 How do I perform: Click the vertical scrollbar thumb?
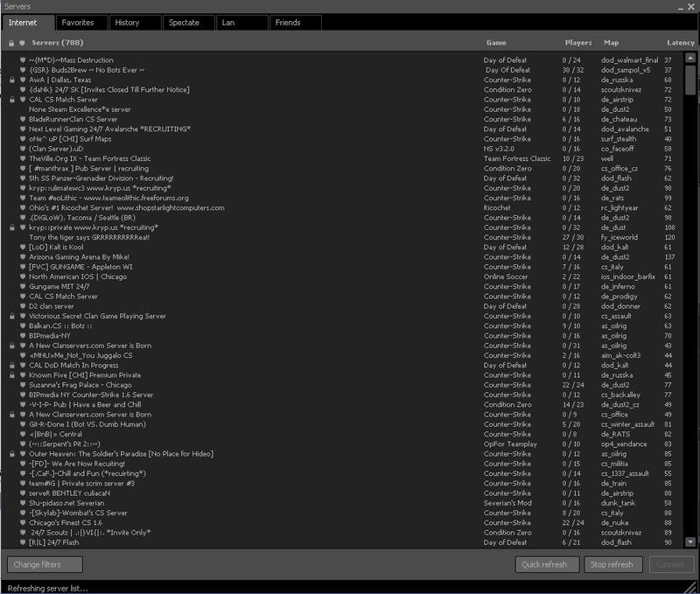click(x=690, y=80)
